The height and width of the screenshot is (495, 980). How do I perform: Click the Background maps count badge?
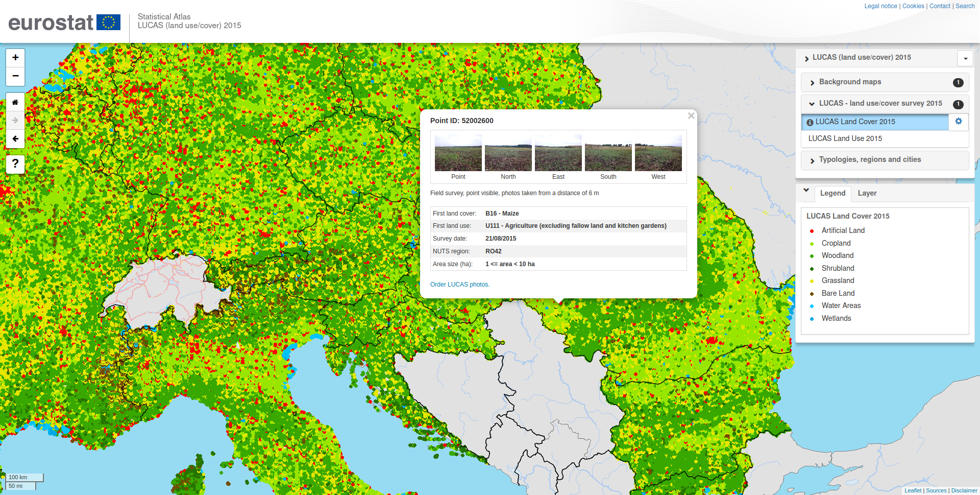pyautogui.click(x=958, y=83)
